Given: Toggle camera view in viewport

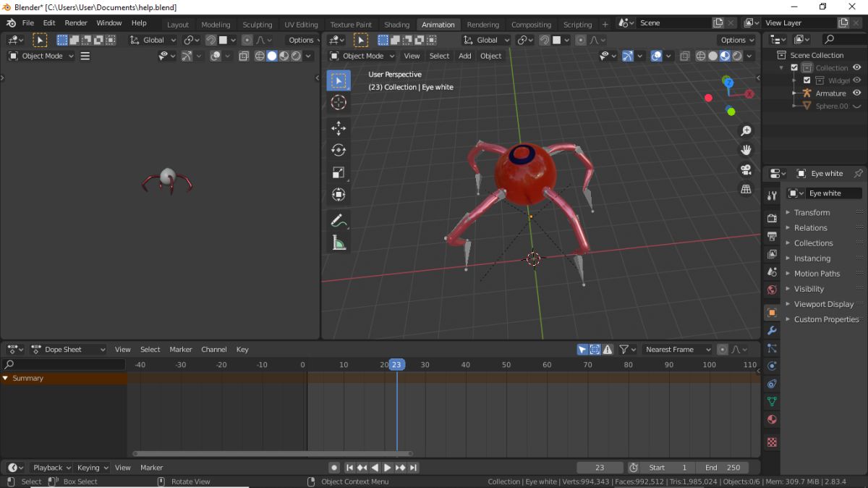Looking at the screenshot, I should [x=746, y=170].
